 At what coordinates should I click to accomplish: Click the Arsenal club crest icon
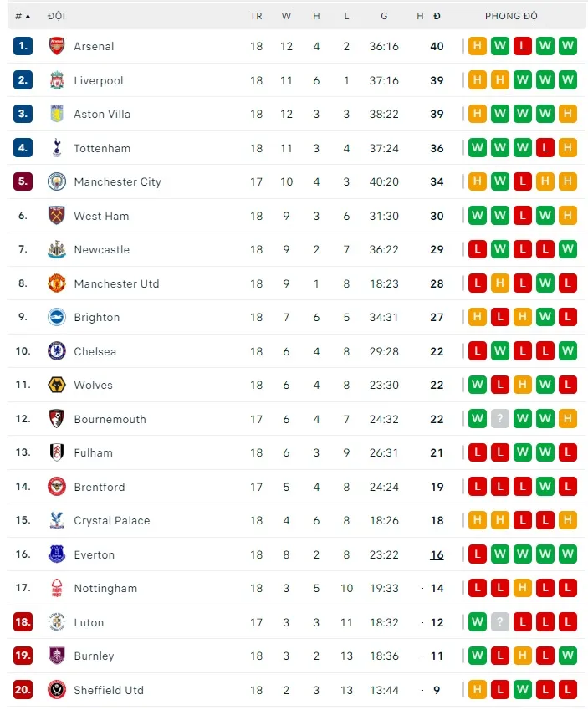tap(57, 46)
